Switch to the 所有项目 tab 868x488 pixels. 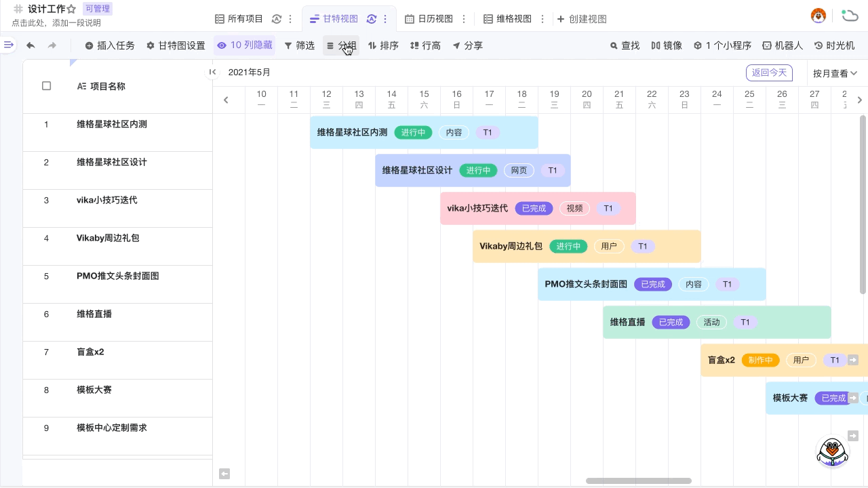click(x=239, y=19)
